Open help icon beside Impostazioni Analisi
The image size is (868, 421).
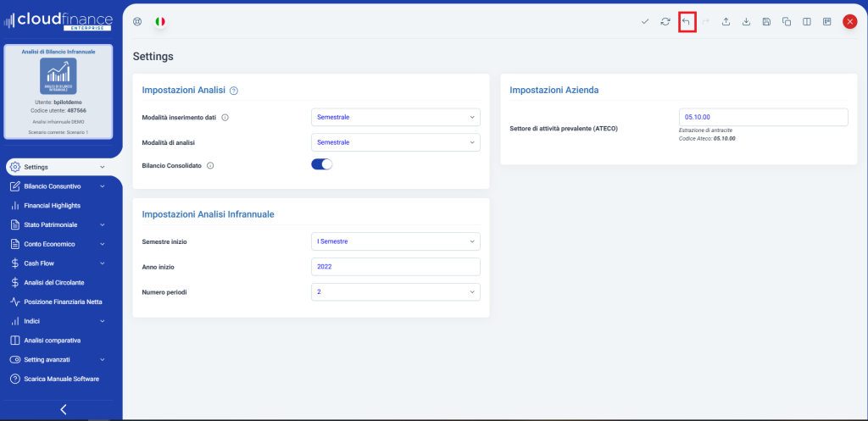pyautogui.click(x=234, y=91)
